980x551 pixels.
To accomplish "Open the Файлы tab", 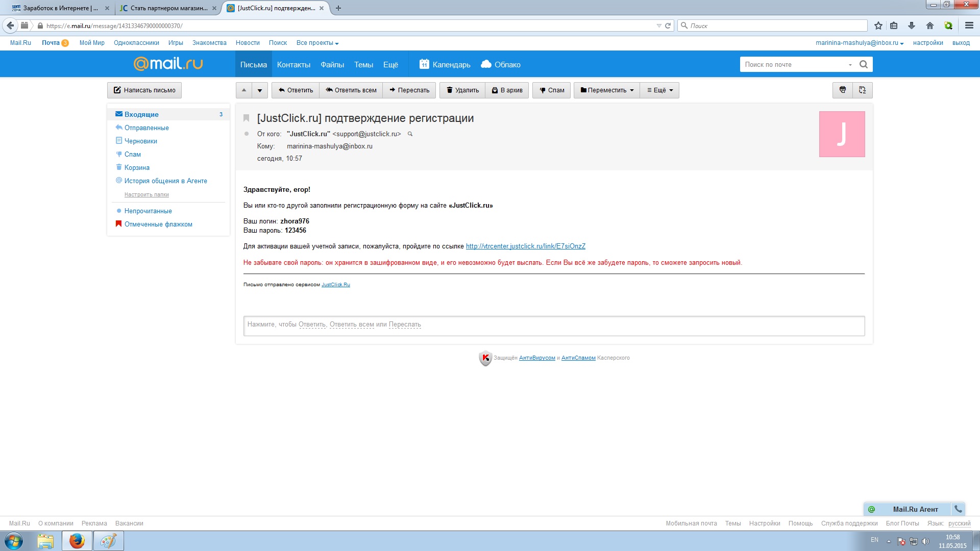I will click(332, 65).
